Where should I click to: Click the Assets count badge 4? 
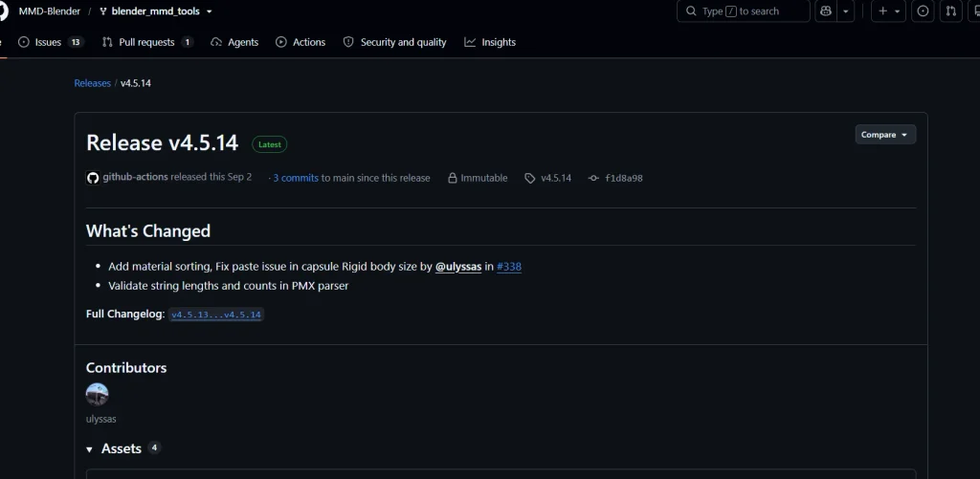coord(154,447)
